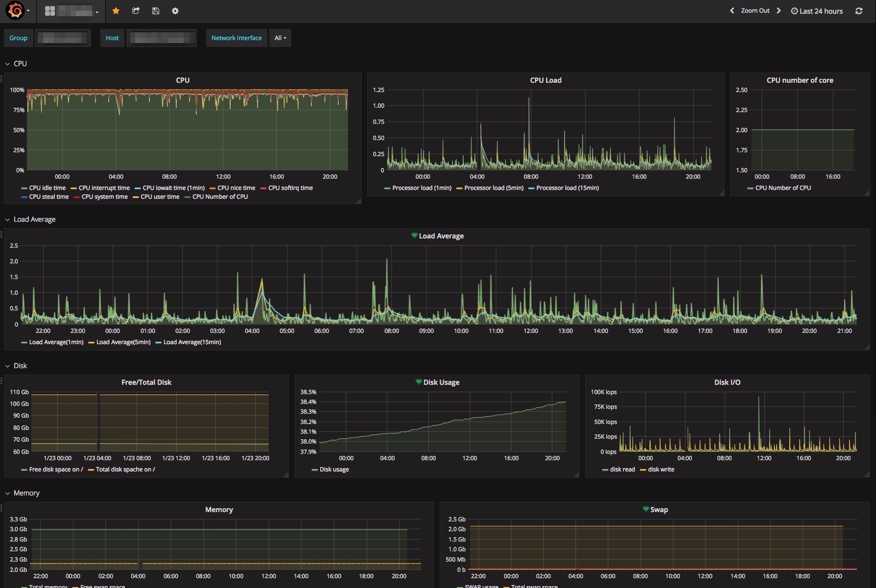876x588 pixels.
Task: Shift time range forward with right arrow
Action: 779,11
